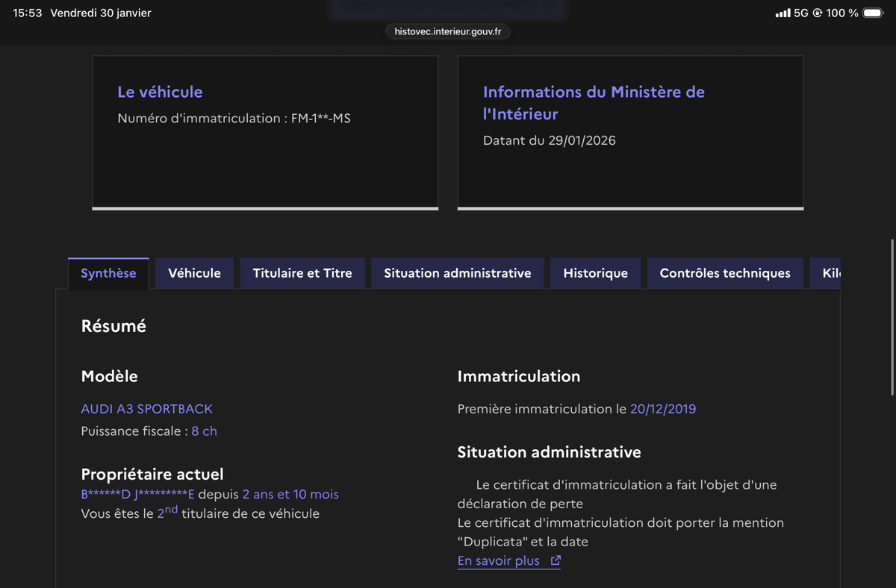Select the Situation administrative tab
The image size is (896, 588).
[x=457, y=273]
